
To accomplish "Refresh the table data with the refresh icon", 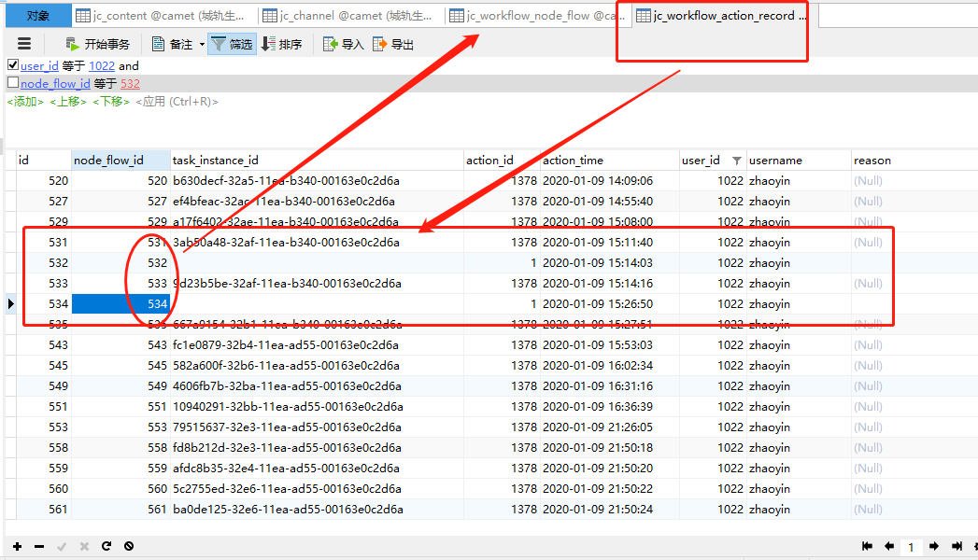I will pyautogui.click(x=106, y=546).
